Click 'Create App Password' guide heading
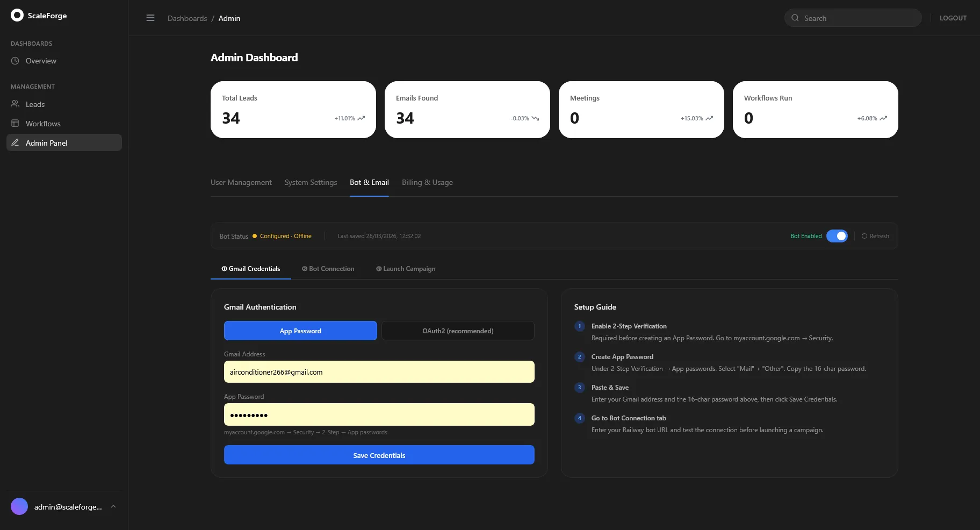Screen dimensions: 980x530 622,357
